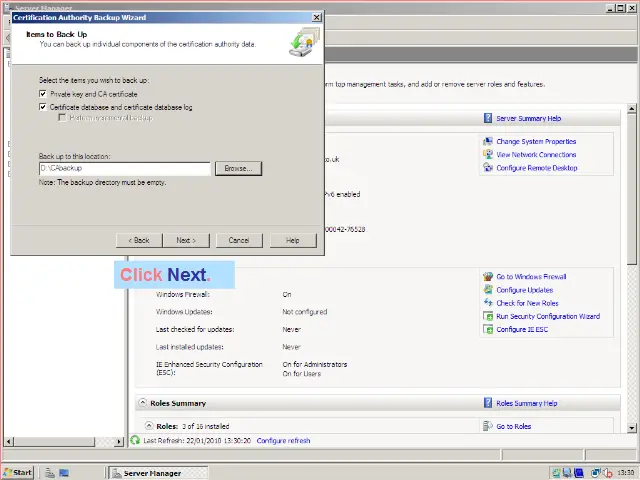Image resolution: width=640 pixels, height=480 pixels.
Task: Click the Server Summary Help icon
Action: click(x=488, y=118)
